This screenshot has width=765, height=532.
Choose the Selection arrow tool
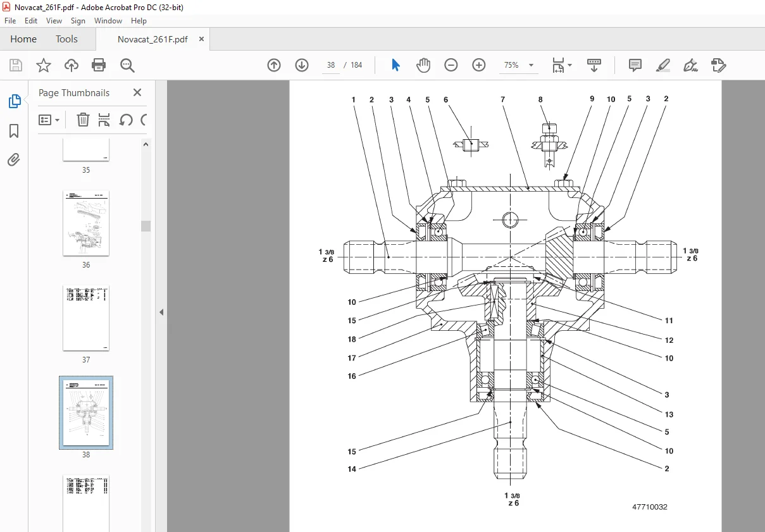(x=396, y=65)
